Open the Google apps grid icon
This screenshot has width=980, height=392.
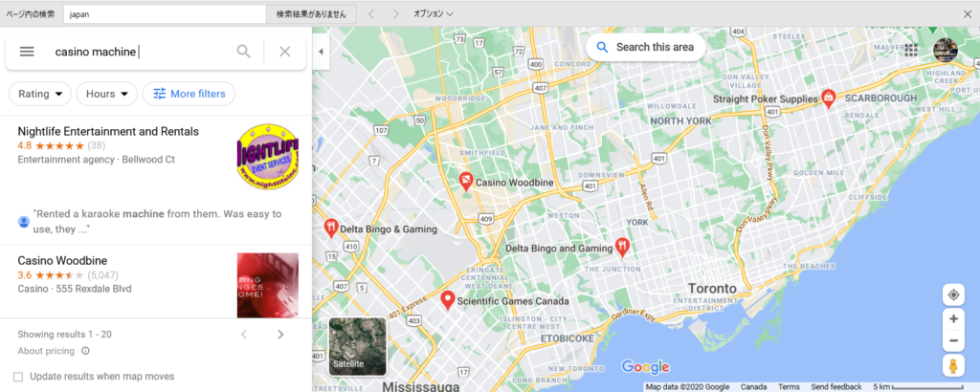[911, 50]
